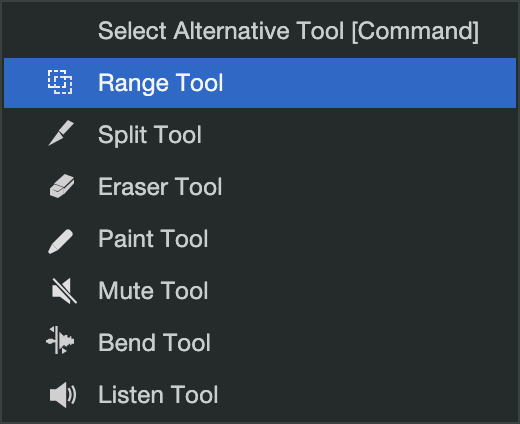520x424 pixels.
Task: Choose Split Tool menu entry
Action: coord(150,135)
